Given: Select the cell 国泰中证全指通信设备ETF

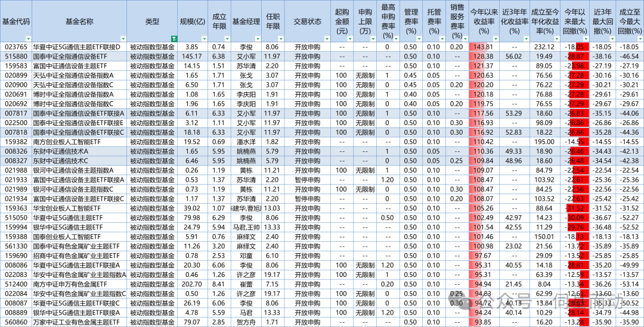Looking at the screenshot, I should (x=79, y=56).
